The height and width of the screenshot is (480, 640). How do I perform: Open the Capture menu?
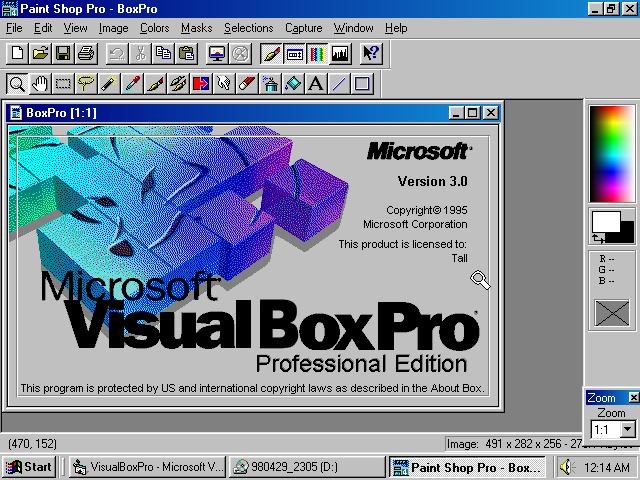[x=303, y=28]
